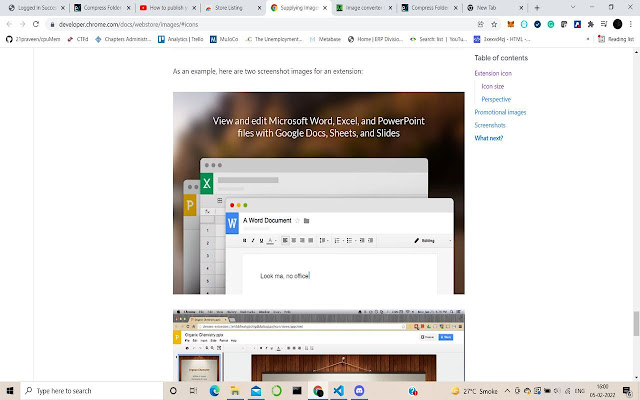Bookmark this page with the star icon
The image size is (640, 400).
(494, 24)
